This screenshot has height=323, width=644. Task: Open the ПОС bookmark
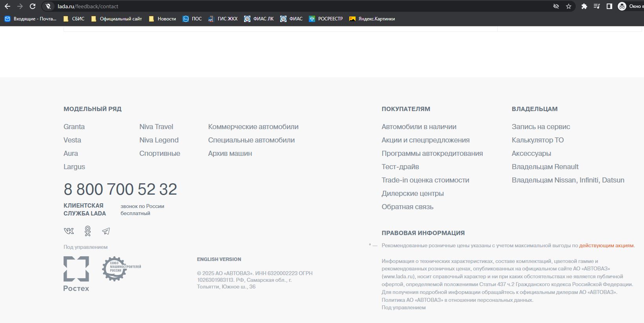[x=192, y=19]
